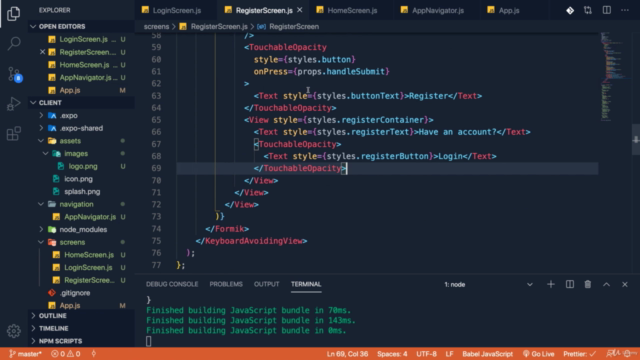Open logo.png in the file tree
Screen dimensions: 640x360
pyautogui.click(x=82, y=166)
